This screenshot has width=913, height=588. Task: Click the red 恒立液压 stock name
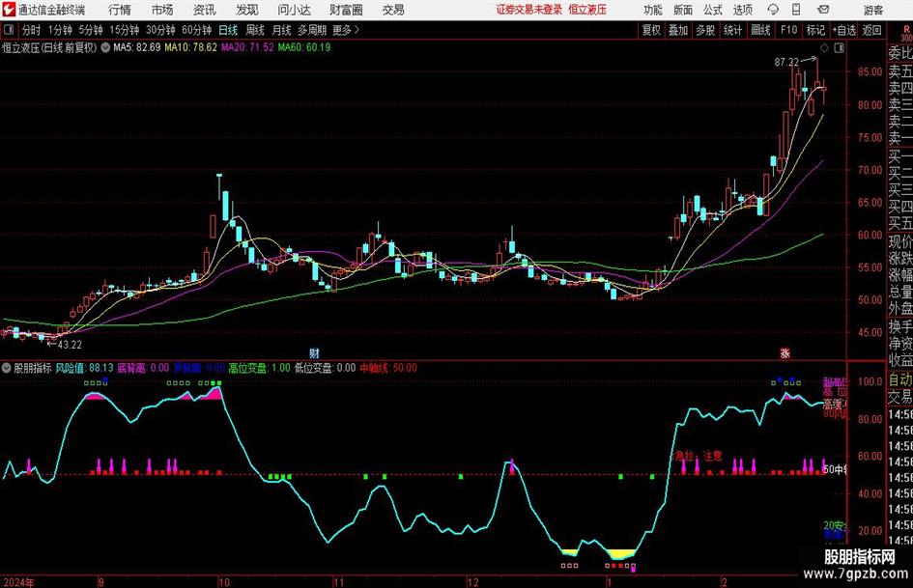587,10
